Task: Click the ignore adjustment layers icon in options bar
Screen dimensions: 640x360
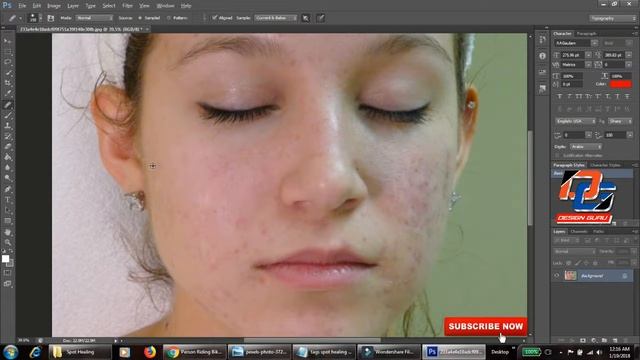Action: (x=306, y=18)
